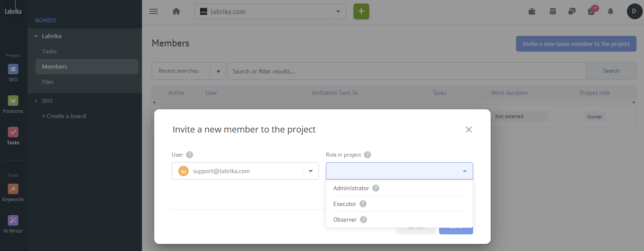Expand the SEO board tree item
644x251 pixels.
pos(36,101)
